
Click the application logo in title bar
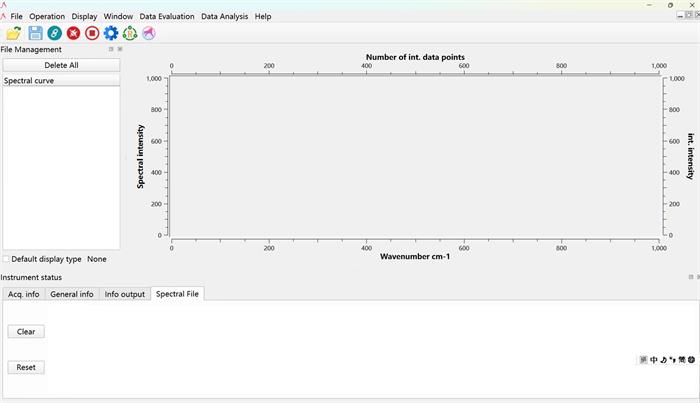click(x=4, y=5)
